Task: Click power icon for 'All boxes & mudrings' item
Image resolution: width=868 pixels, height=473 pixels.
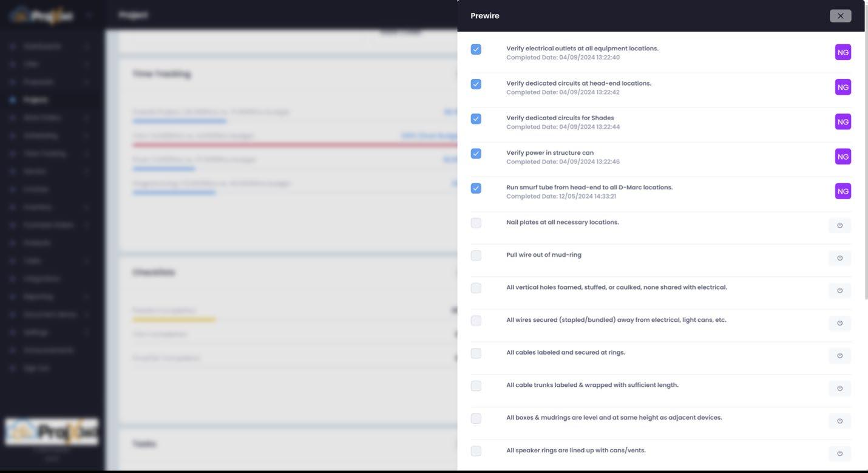Action: (x=839, y=421)
